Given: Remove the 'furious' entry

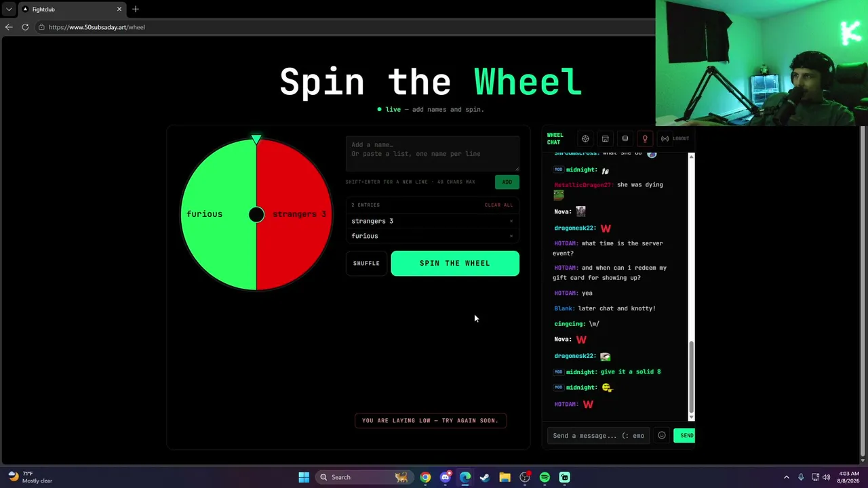Looking at the screenshot, I should [511, 236].
